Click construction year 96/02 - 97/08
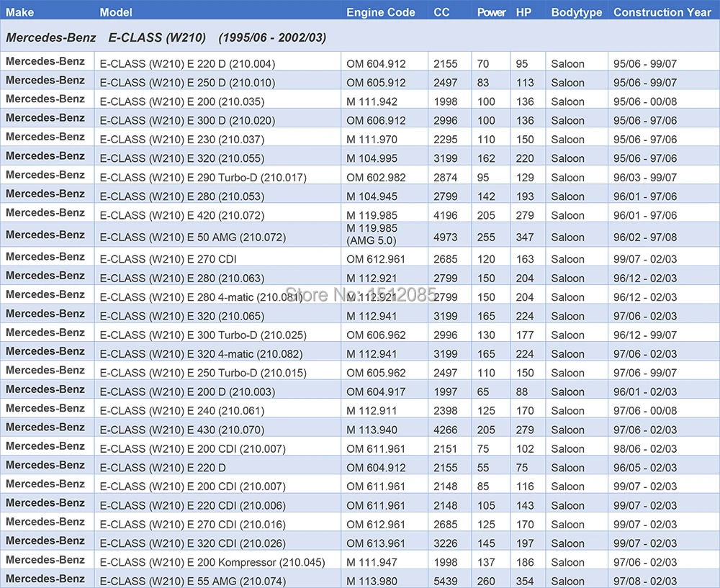This screenshot has width=720, height=588. point(645,238)
